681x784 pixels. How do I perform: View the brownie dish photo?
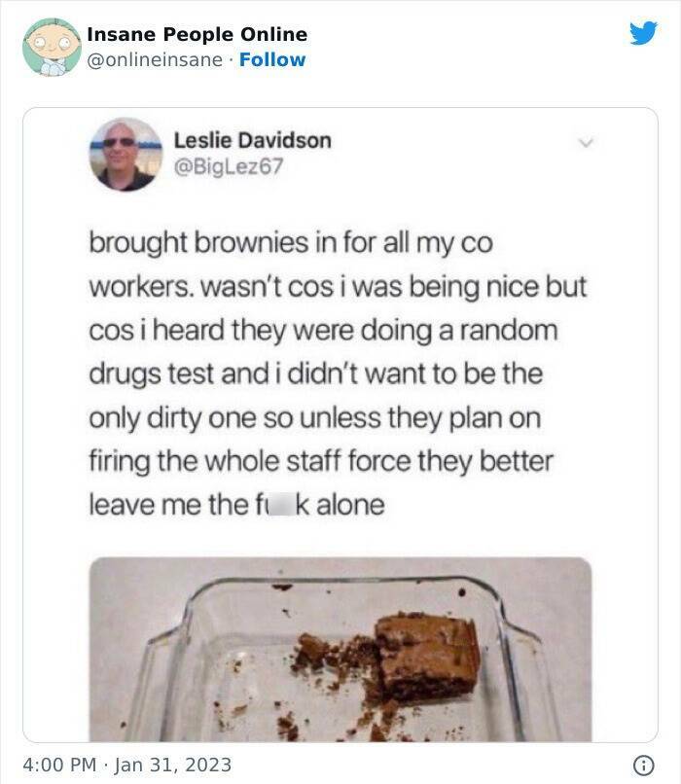[x=340, y=649]
